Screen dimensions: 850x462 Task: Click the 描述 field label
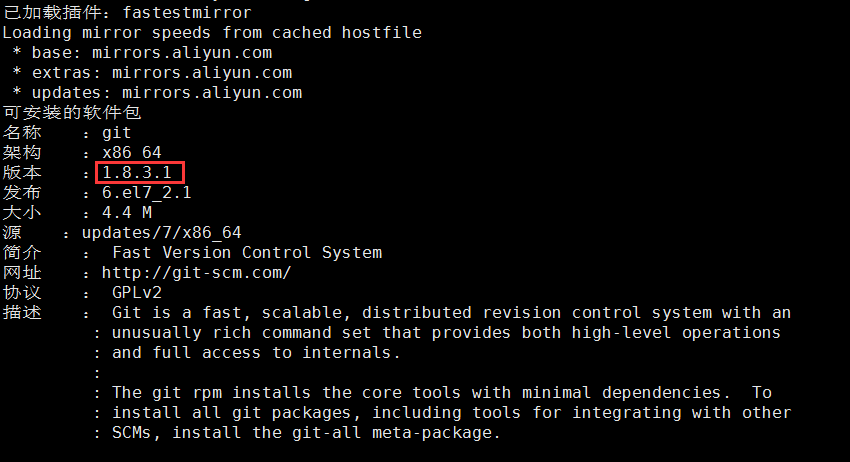pyautogui.click(x=22, y=312)
